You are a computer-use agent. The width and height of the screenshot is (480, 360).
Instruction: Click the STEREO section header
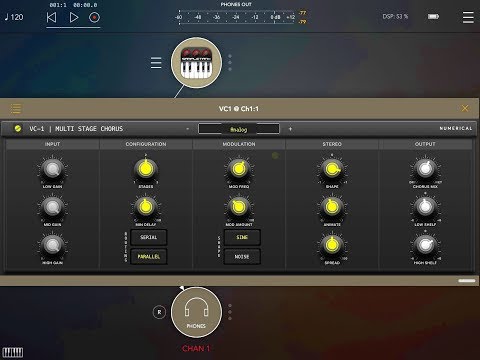pos(332,144)
